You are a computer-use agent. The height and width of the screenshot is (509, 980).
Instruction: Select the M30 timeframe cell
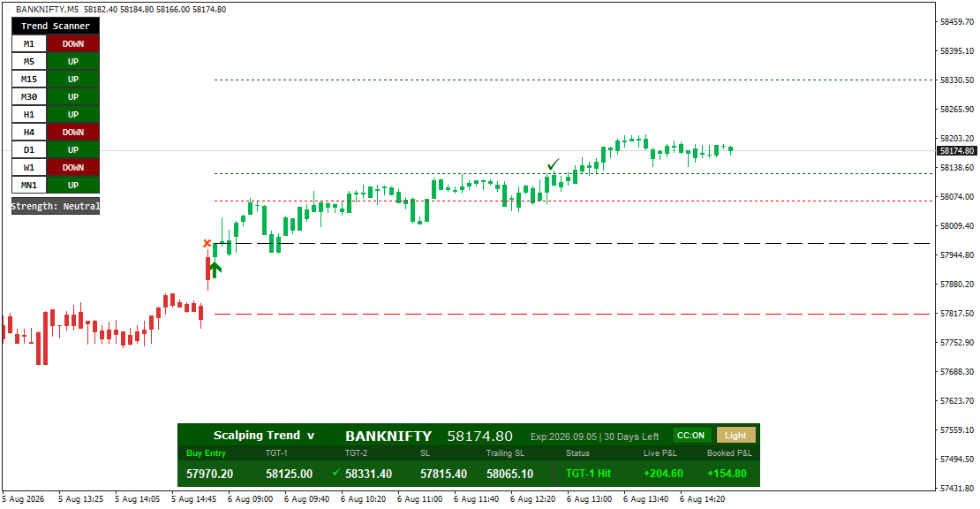pyautogui.click(x=29, y=97)
